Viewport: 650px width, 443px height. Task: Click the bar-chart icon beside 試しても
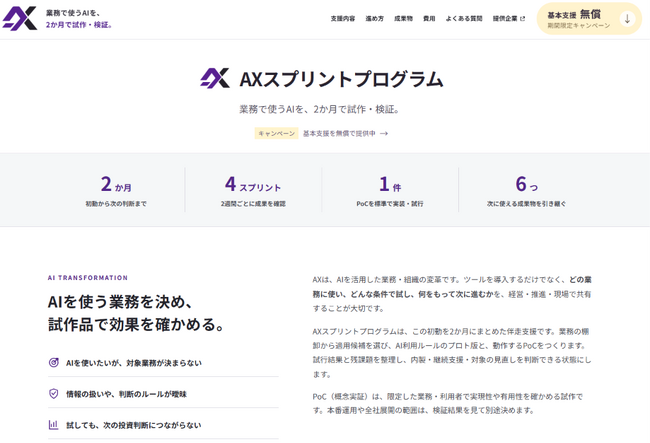coord(54,425)
